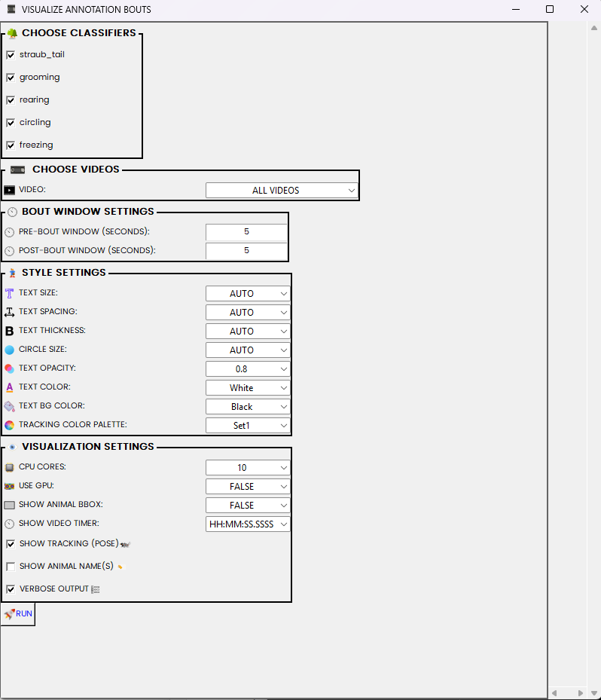Click the bold B icon beside TEXT THICKNESS

9,331
